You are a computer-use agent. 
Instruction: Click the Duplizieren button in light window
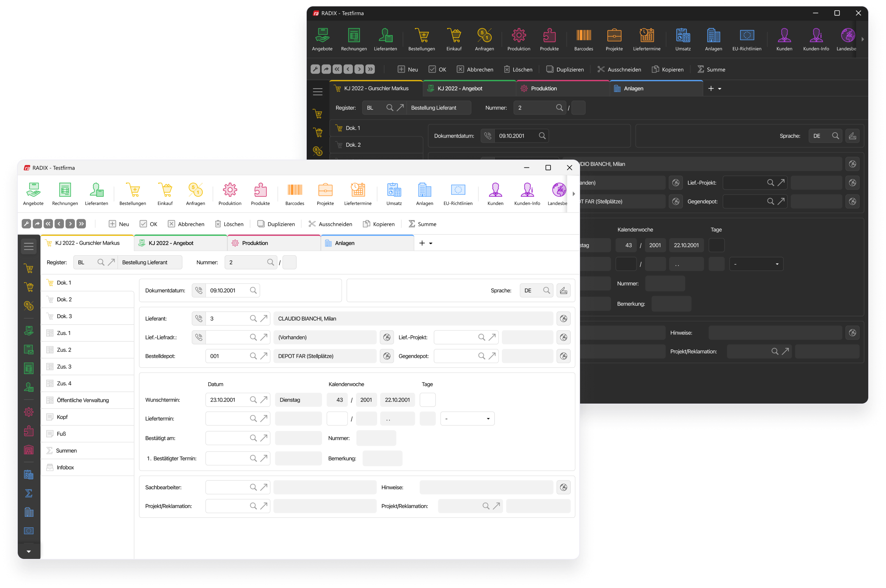(276, 224)
